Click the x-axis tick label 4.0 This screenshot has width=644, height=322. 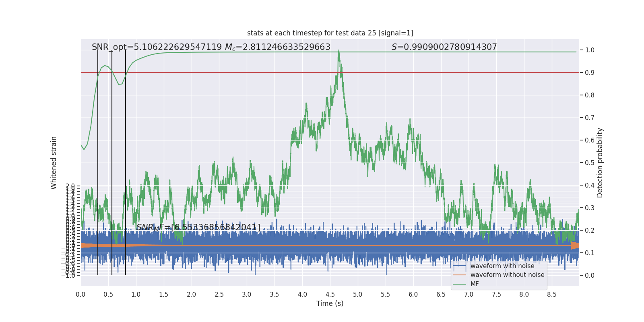tap(302, 294)
